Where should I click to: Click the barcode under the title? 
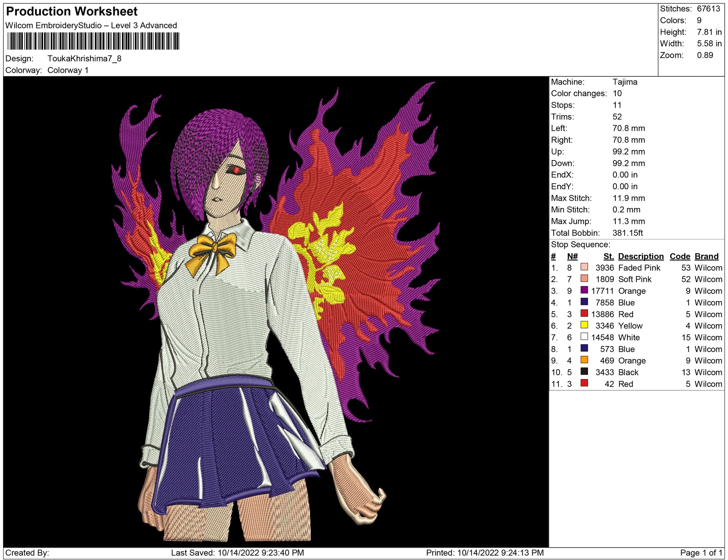point(93,41)
